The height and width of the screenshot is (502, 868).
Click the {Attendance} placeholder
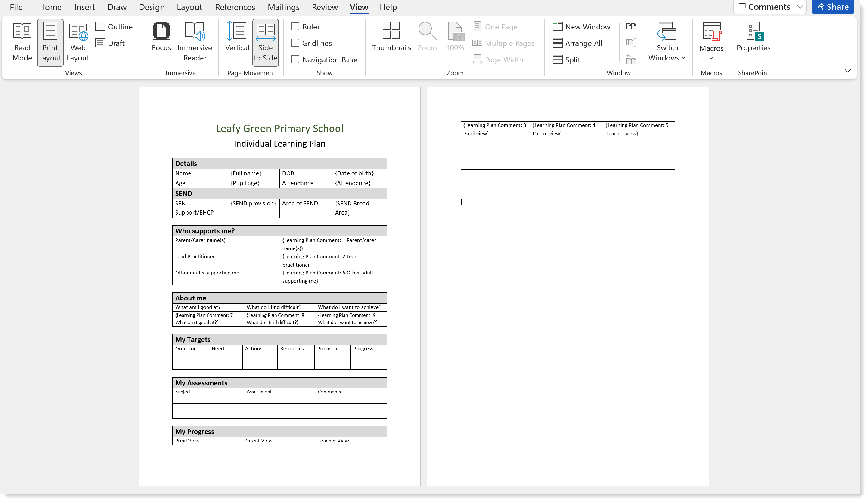[353, 183]
